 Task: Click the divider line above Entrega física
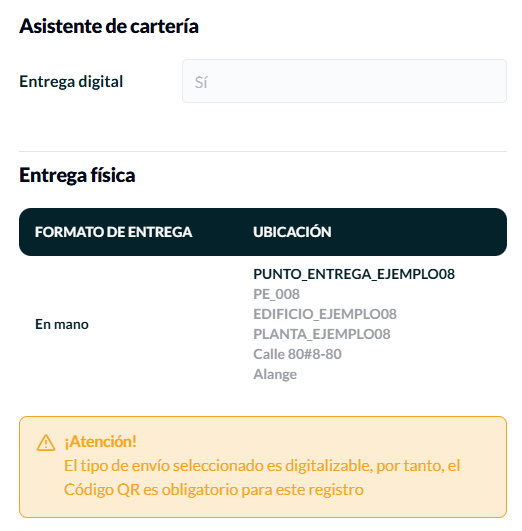tap(263, 151)
